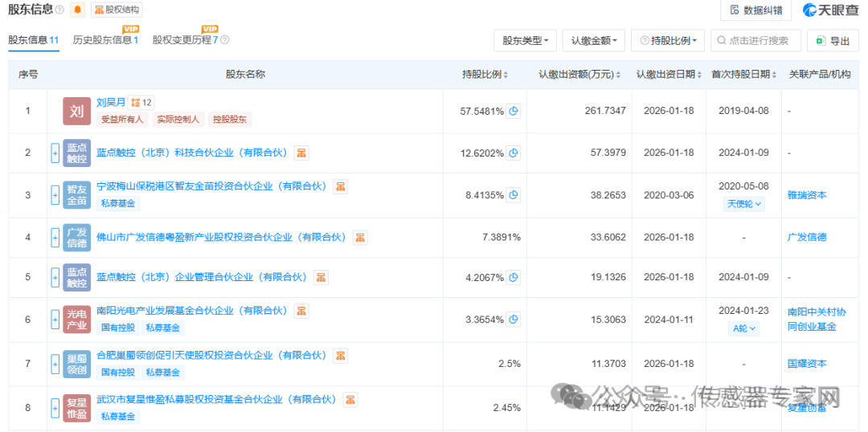Click pie chart icon next to 57.5481%
The image size is (868, 432).
pyautogui.click(x=514, y=111)
